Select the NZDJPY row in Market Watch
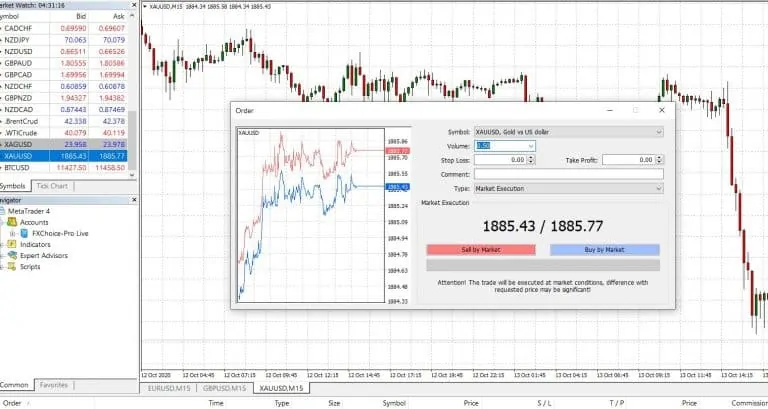768x409 pixels. pos(64,40)
